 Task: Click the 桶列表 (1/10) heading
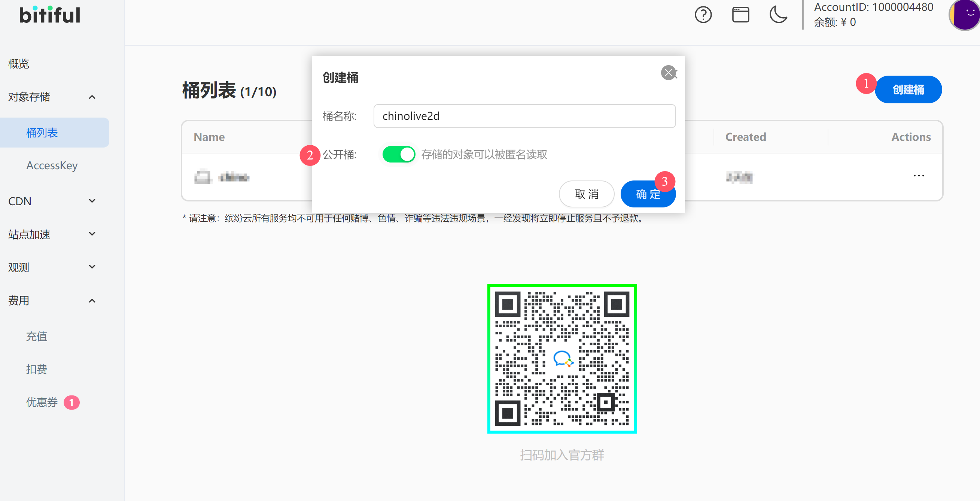229,91
